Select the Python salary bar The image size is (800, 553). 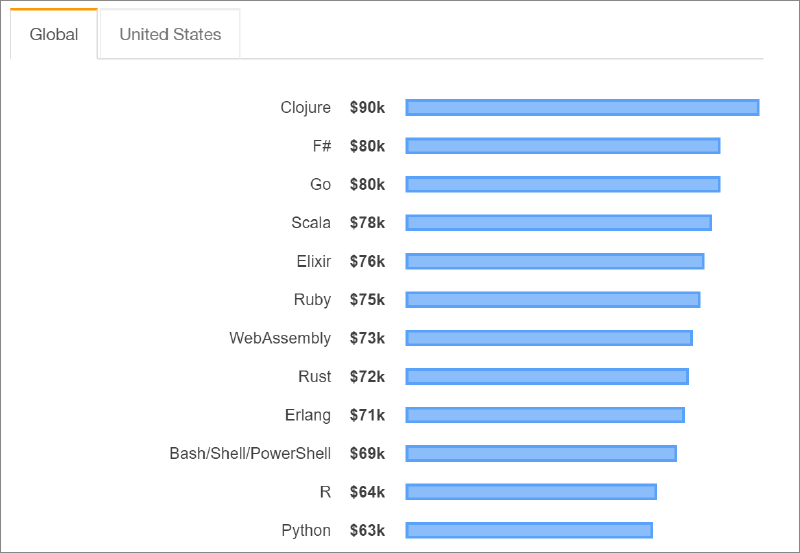coord(529,530)
